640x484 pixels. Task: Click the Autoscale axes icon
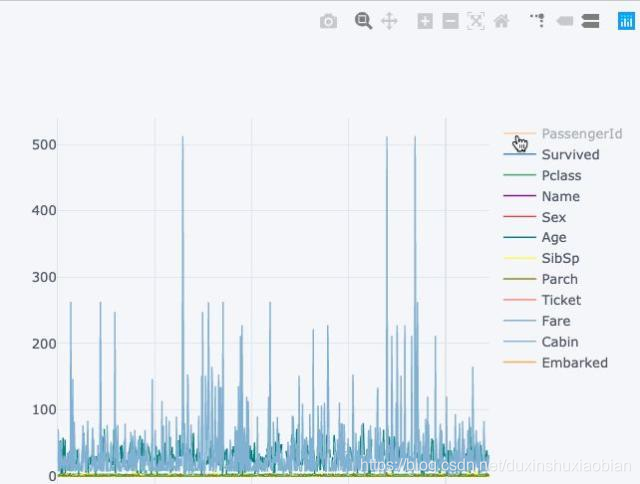[x=476, y=21]
